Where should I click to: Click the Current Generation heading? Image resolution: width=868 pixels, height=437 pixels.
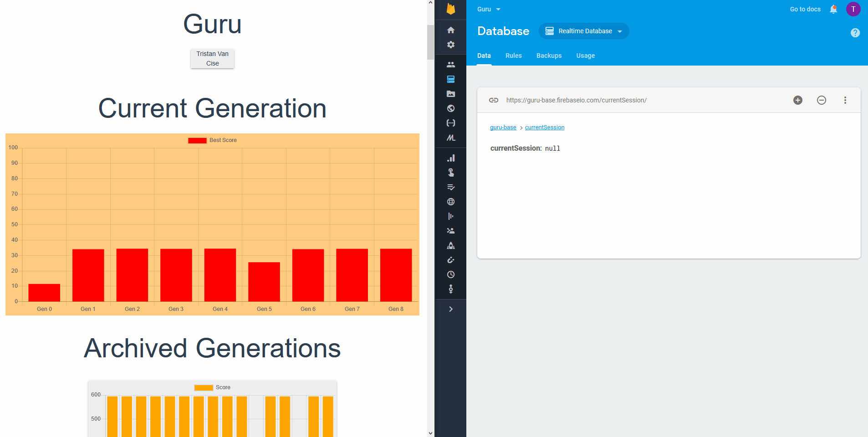point(213,108)
